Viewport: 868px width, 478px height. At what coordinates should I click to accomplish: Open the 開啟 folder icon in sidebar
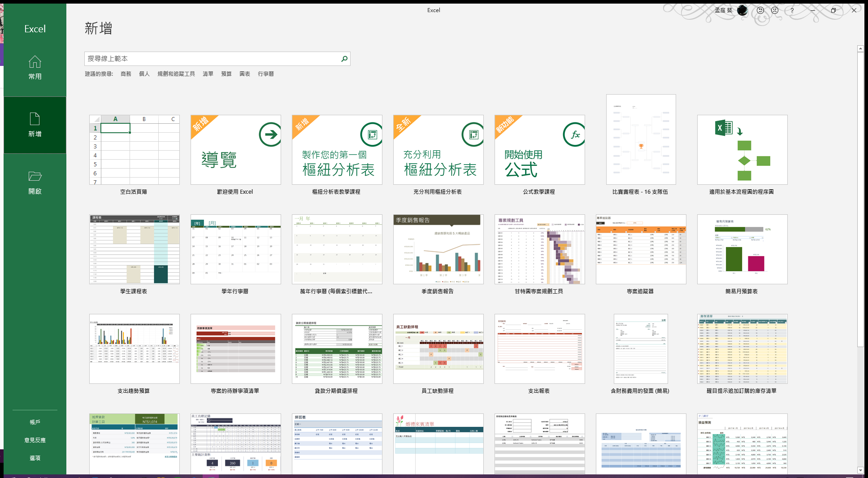pos(35,176)
